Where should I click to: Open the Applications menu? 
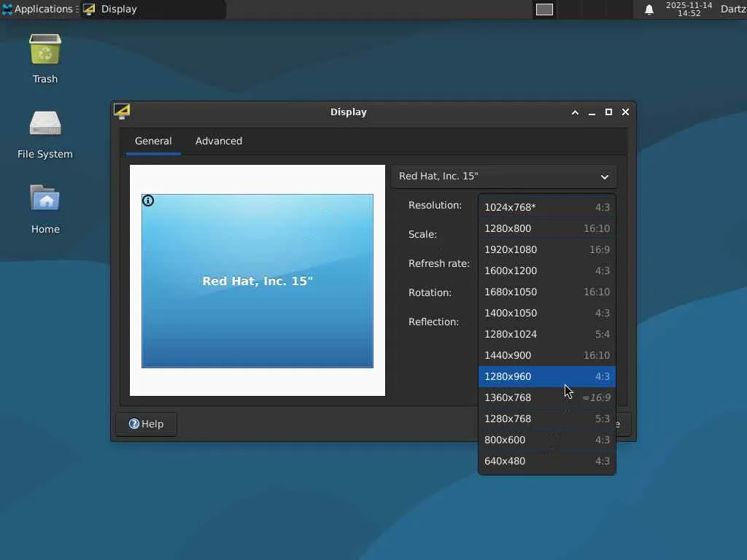click(40, 9)
